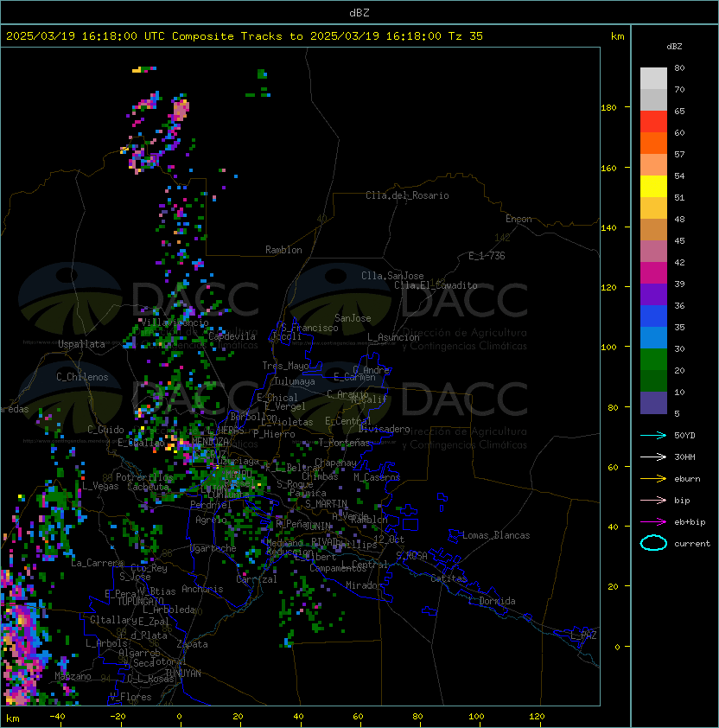Click the 'Anchoris' map label
The width and height of the screenshot is (719, 728).
tap(202, 589)
